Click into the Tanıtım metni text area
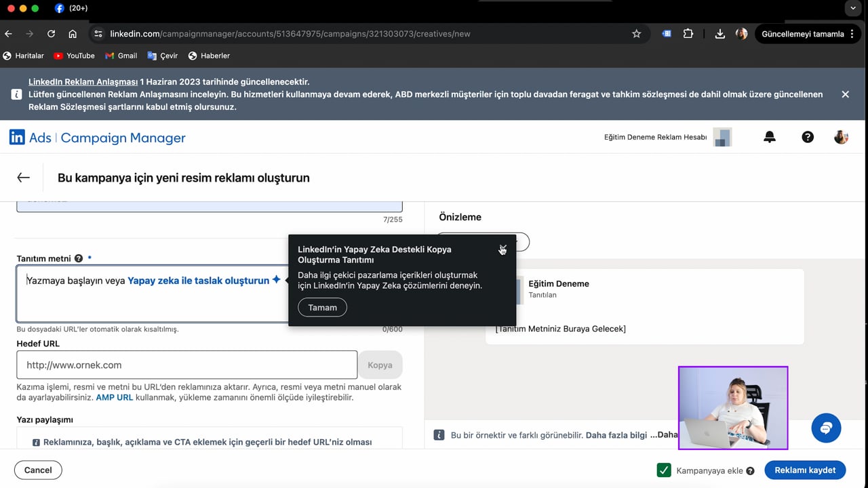The image size is (868, 488). [x=210, y=293]
